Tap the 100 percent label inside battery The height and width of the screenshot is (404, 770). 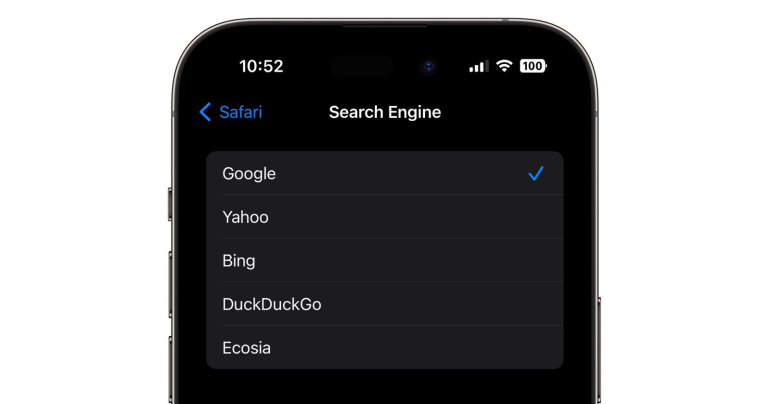coord(532,66)
